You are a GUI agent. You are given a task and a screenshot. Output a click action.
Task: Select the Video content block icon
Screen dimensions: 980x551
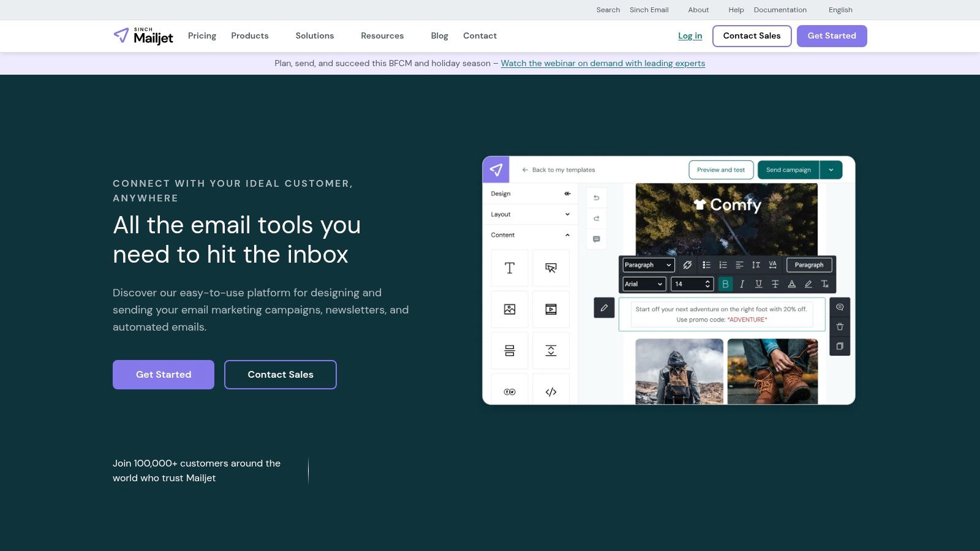click(551, 309)
